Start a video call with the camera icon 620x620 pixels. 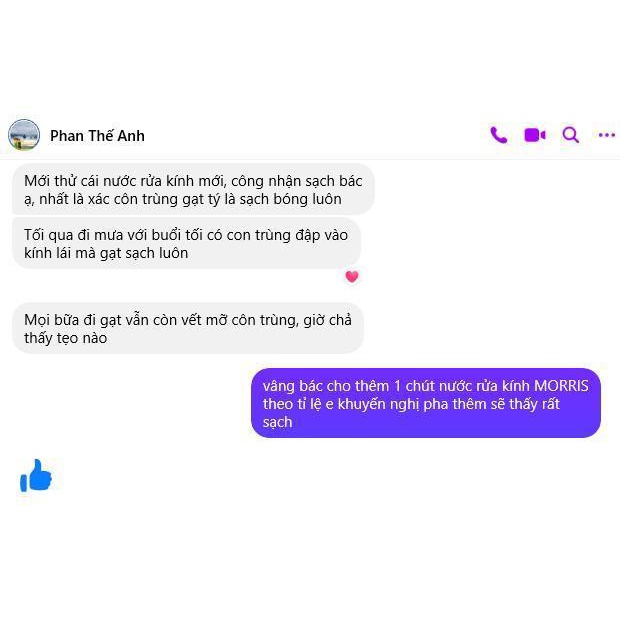coord(535,135)
